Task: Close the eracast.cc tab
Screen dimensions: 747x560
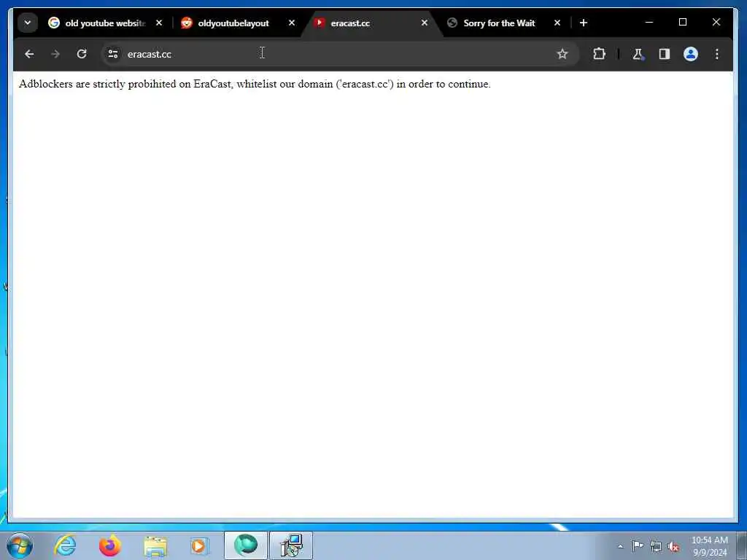Action: point(425,23)
